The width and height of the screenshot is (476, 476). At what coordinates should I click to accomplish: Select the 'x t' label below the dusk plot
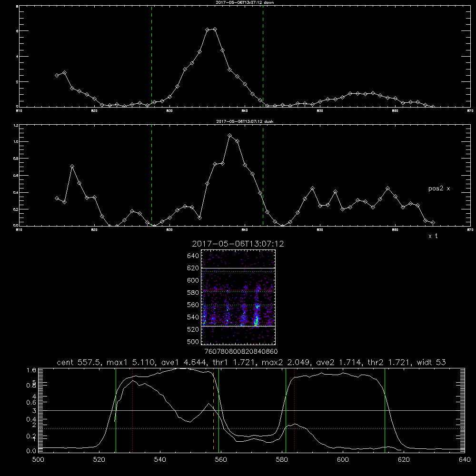tap(433, 236)
